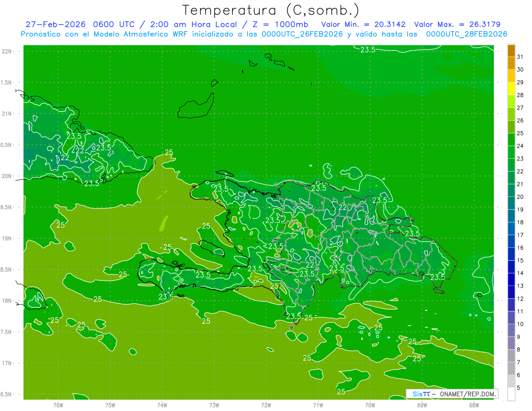Pick the blue band between 16 and 17
The width and height of the screenshot is (532, 411).
(511, 241)
